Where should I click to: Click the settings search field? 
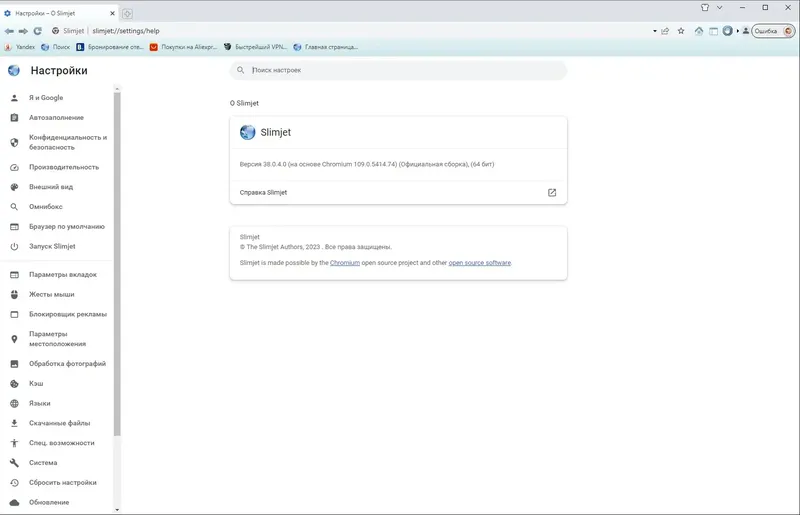[398, 70]
